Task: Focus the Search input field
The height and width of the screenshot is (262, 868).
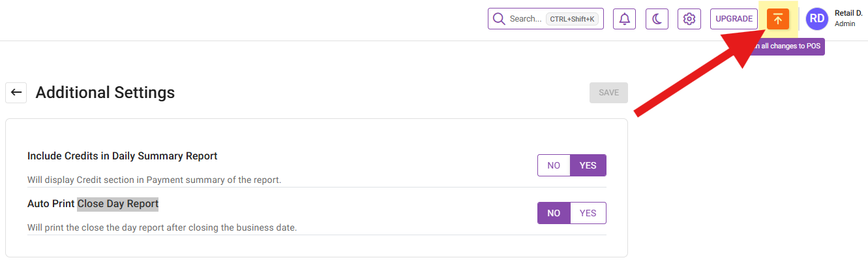Action: 525,19
